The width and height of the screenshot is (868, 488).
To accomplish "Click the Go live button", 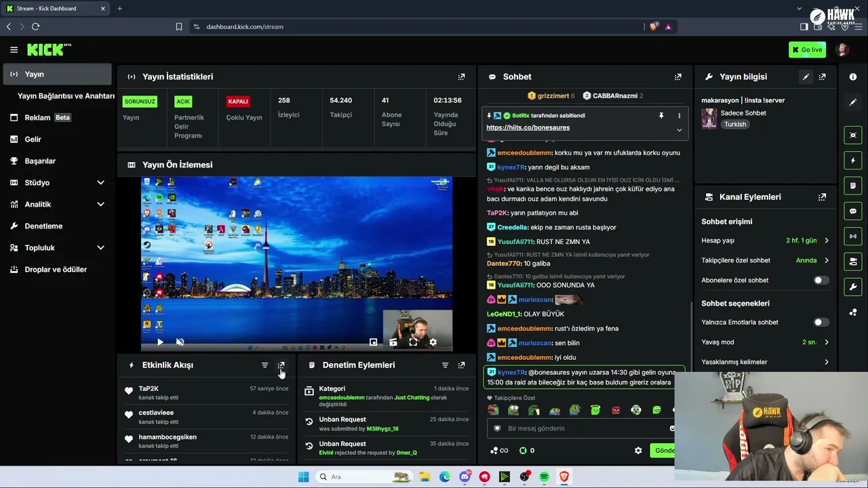I will coord(808,49).
